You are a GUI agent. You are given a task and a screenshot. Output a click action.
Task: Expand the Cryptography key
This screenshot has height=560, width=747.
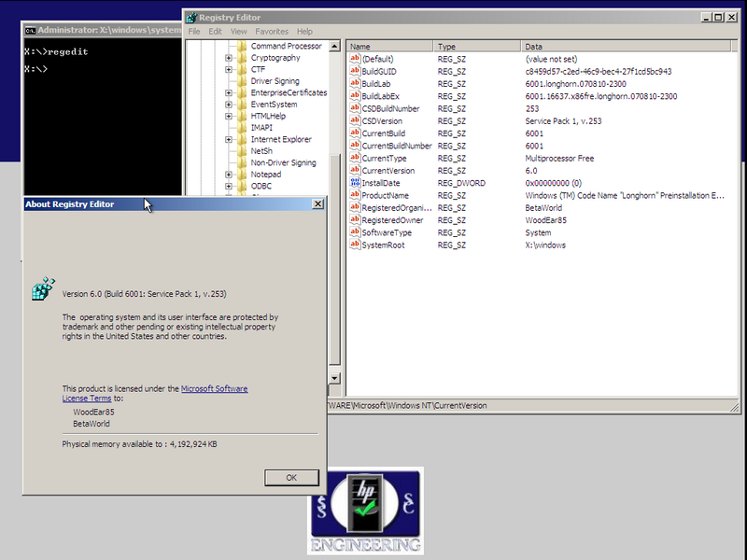click(x=229, y=58)
